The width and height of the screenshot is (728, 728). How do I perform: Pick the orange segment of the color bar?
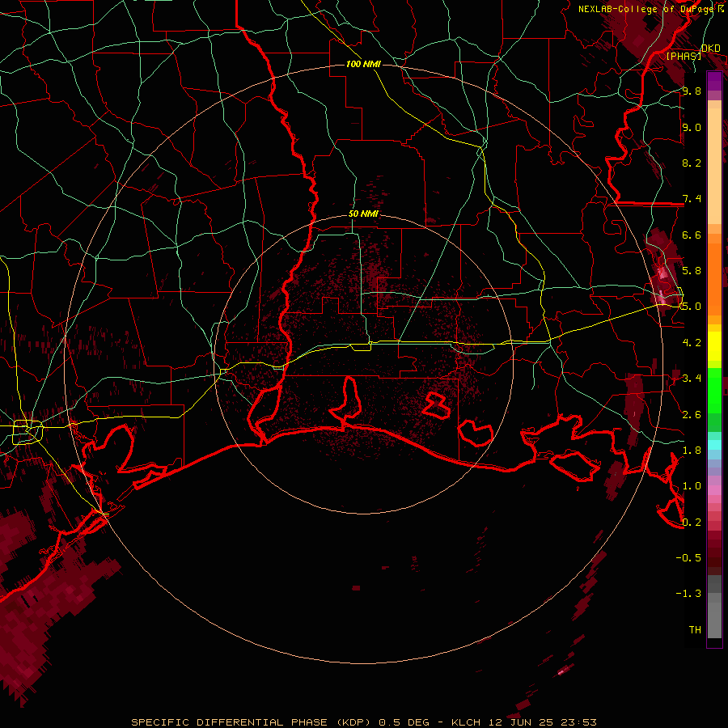tap(714, 278)
